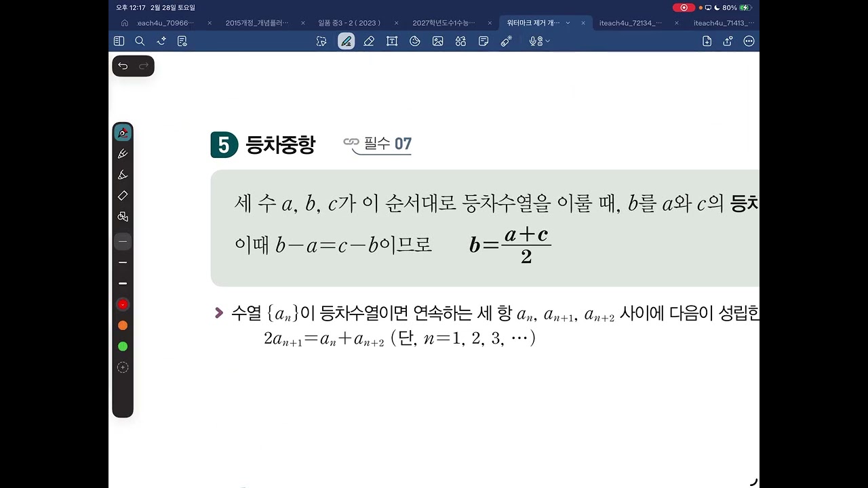Screen dimensions: 868x488
Task: Switch to the iteach4u_71413 tab
Action: [x=724, y=23]
